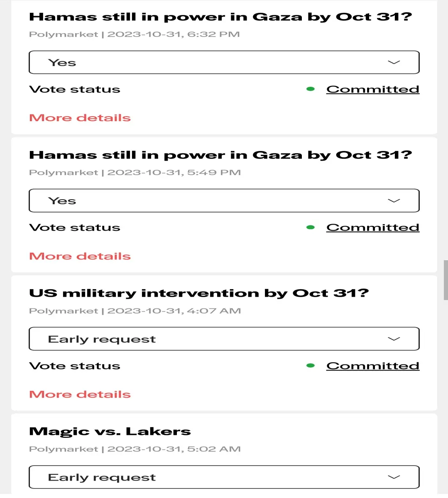Open the Yes dropdown in 6:32 PM card

pyautogui.click(x=224, y=62)
